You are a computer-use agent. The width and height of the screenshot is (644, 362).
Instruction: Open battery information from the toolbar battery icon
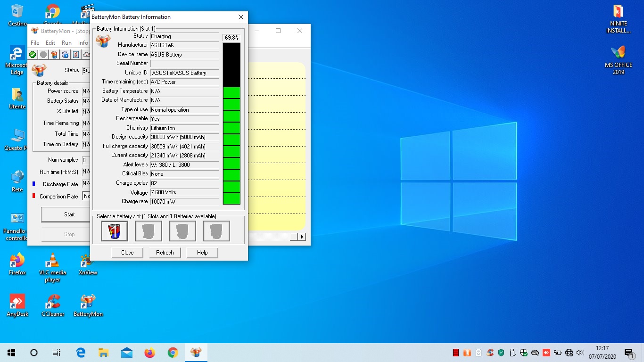point(54,55)
